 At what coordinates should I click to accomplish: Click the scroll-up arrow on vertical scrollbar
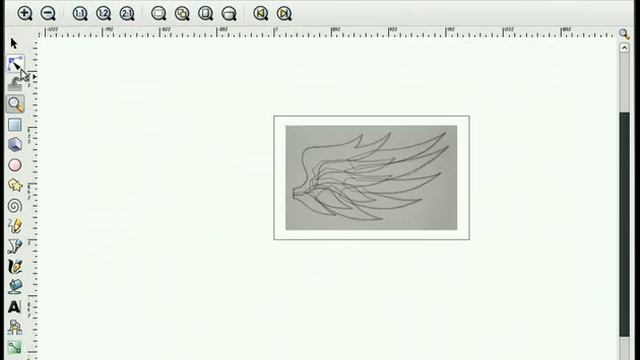624,48
